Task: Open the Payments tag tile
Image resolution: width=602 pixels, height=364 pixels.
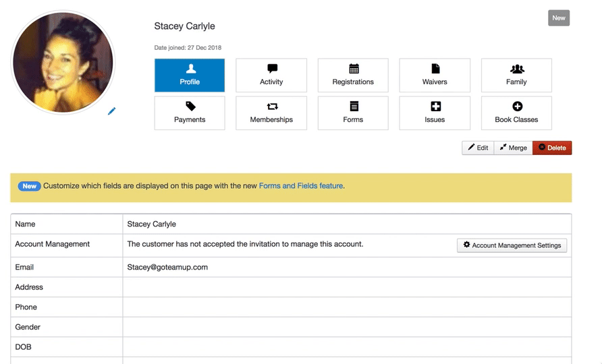Action: [x=190, y=113]
